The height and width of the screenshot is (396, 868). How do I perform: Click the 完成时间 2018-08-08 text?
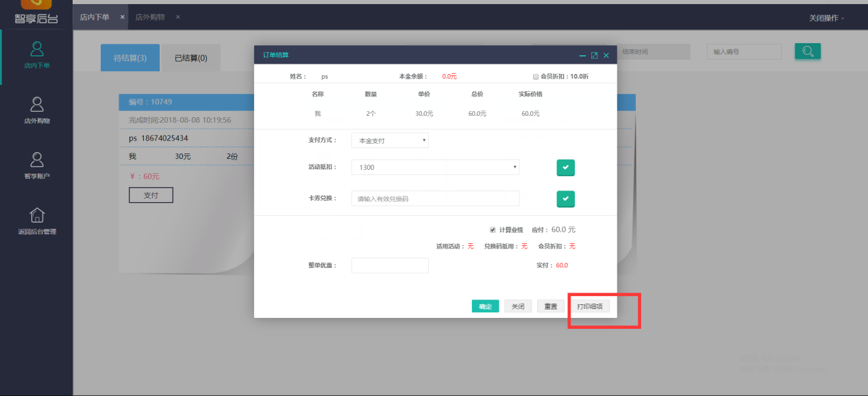[179, 120]
